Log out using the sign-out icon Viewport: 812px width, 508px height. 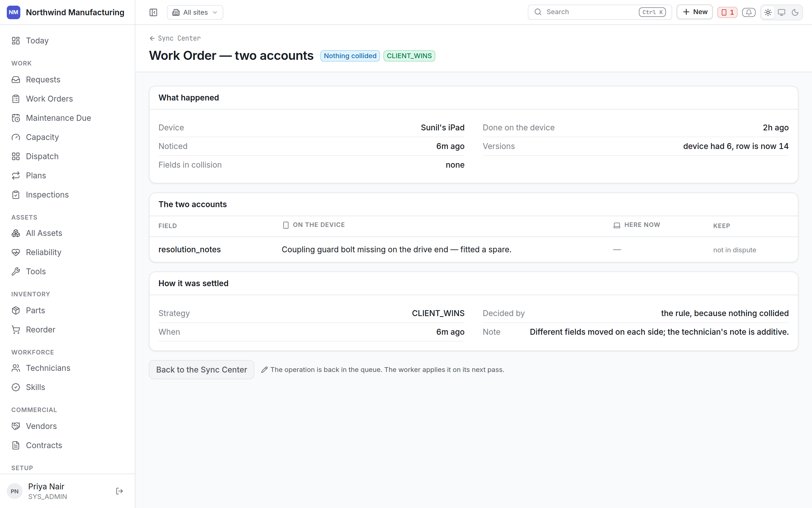(x=120, y=491)
